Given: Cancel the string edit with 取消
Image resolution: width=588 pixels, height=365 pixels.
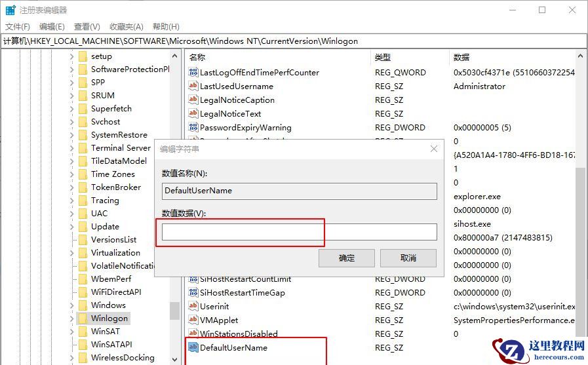Looking at the screenshot, I should 408,258.
